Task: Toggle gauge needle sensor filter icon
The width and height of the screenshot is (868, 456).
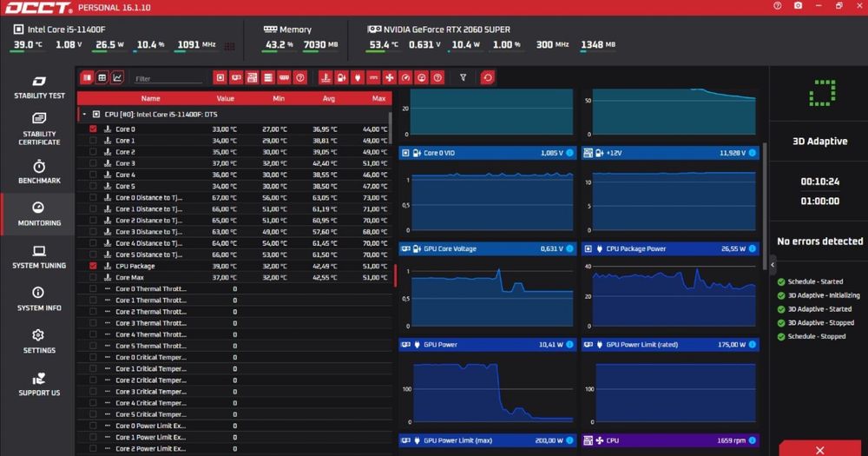Action: 405,78
